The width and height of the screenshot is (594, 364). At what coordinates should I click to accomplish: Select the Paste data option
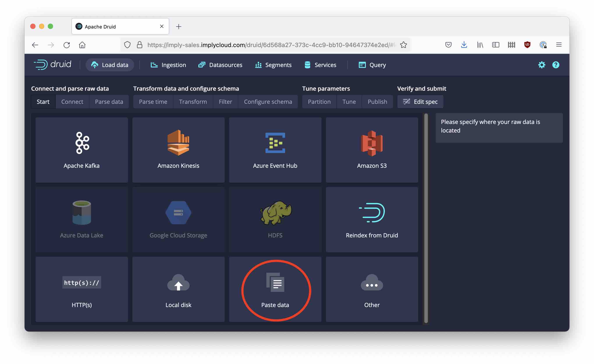[275, 289]
